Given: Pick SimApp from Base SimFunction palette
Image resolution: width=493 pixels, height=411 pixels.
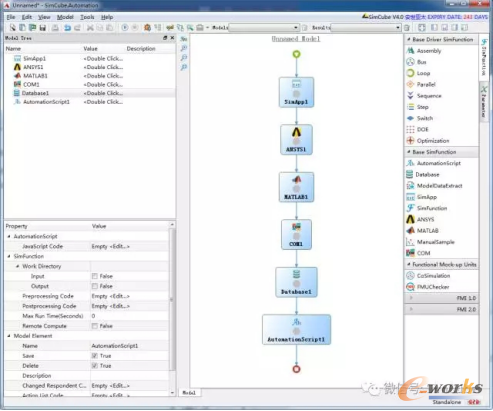Looking at the screenshot, I should point(421,197).
